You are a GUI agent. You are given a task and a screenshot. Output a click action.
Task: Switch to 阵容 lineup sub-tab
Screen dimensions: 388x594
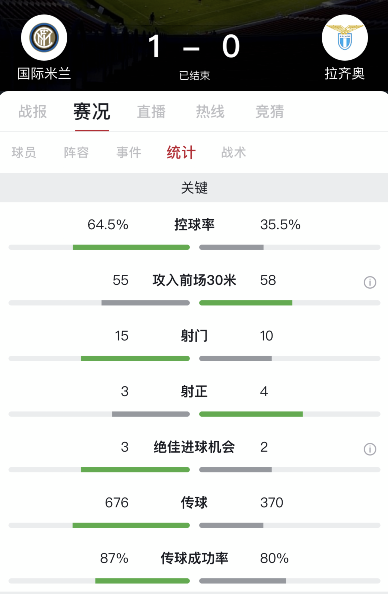coord(76,152)
